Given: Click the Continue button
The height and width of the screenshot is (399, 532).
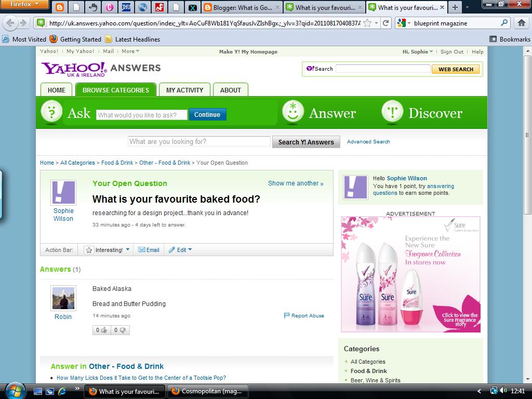Looking at the screenshot, I should 207,114.
